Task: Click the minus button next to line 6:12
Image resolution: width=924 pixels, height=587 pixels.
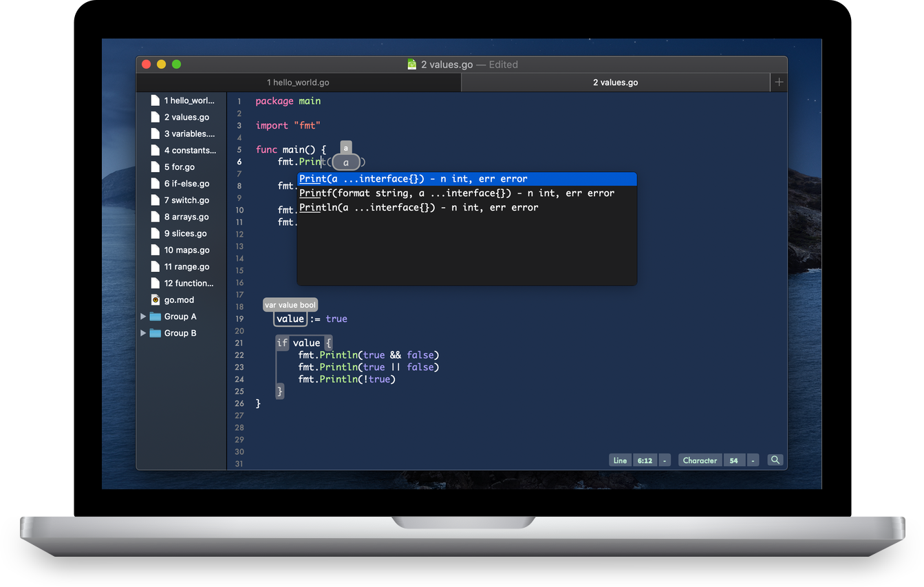Action: (x=665, y=460)
